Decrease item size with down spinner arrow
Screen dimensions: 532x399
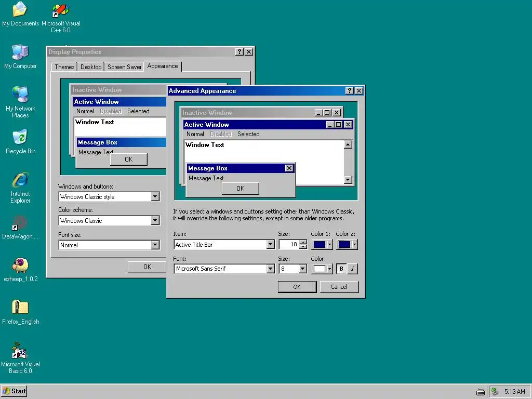(x=303, y=247)
